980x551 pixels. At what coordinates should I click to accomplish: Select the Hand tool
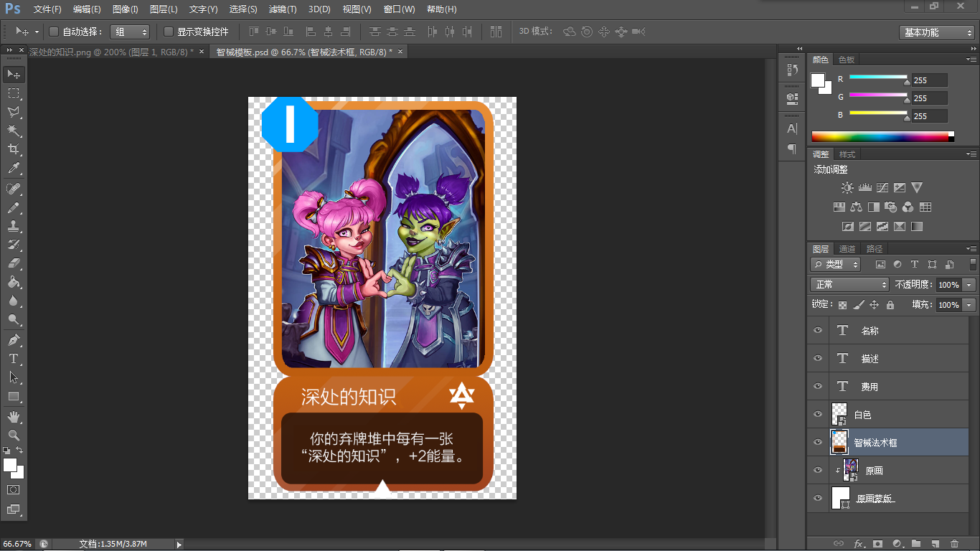click(x=14, y=416)
